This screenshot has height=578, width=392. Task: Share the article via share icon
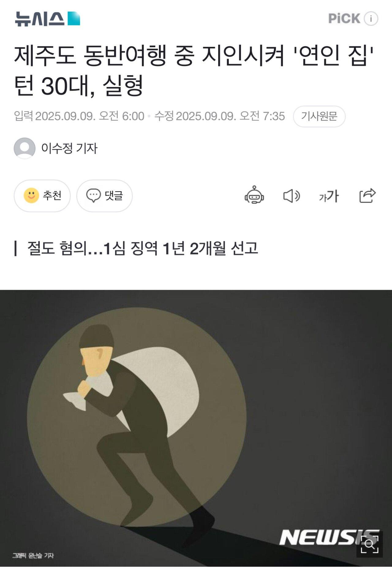point(367,195)
